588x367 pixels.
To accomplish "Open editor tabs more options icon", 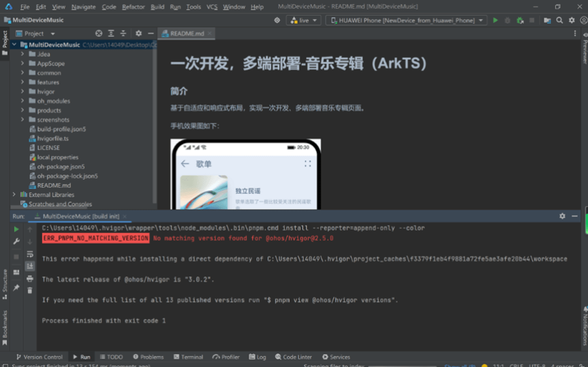I will [575, 33].
